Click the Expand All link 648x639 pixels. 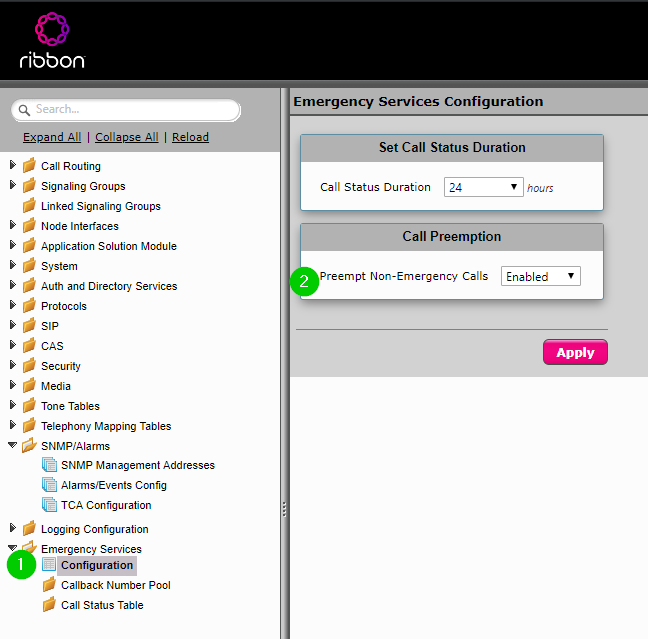coord(52,137)
